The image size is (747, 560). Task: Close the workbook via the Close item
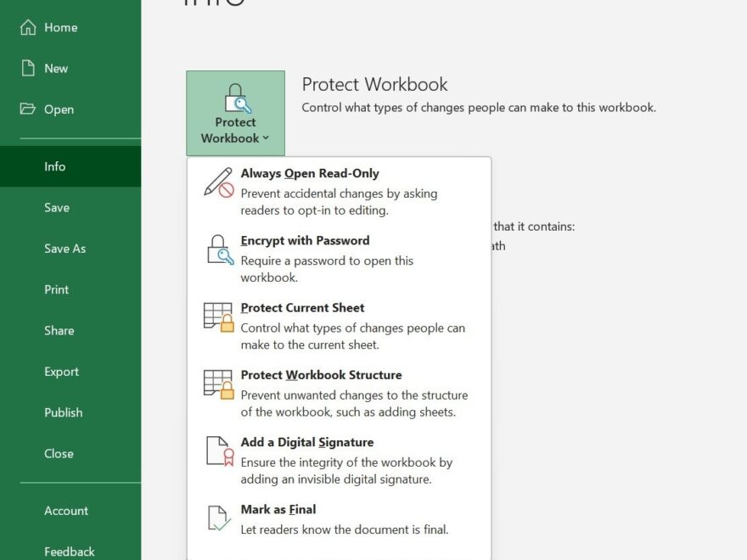pos(59,453)
